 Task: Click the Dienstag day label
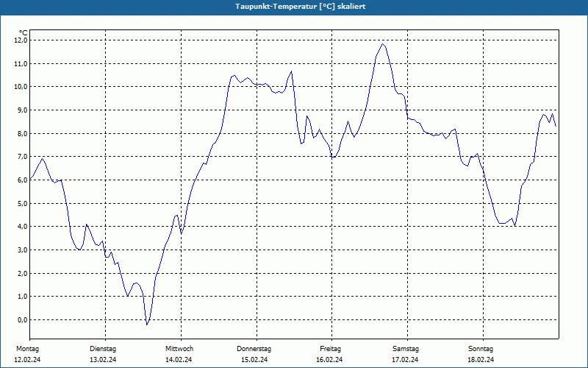coord(103,349)
